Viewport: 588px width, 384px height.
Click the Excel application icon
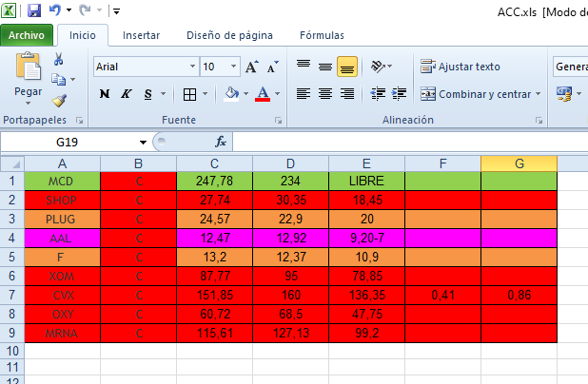pyautogui.click(x=9, y=10)
